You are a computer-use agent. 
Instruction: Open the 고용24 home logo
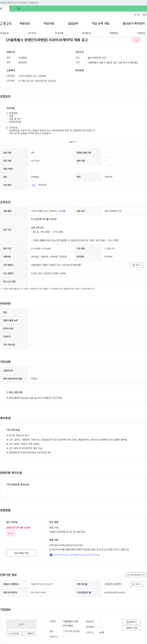point(6,24)
